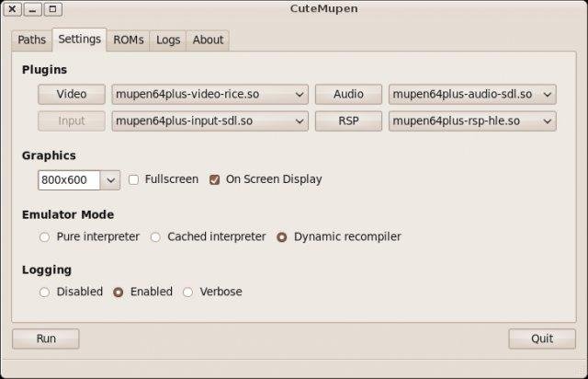Open the Logs tab
Screen dimensions: 588x379
tap(168, 40)
